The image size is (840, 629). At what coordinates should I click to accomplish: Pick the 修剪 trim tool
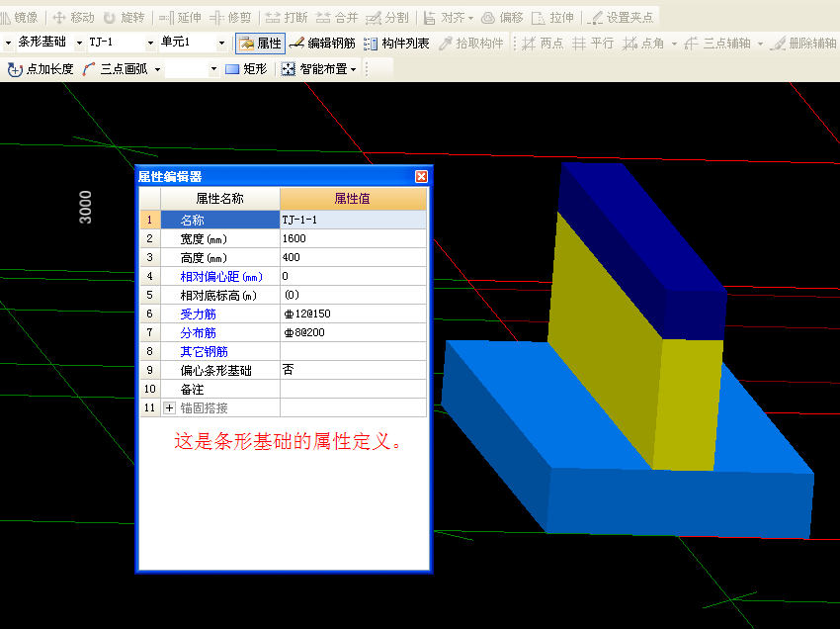(230, 18)
